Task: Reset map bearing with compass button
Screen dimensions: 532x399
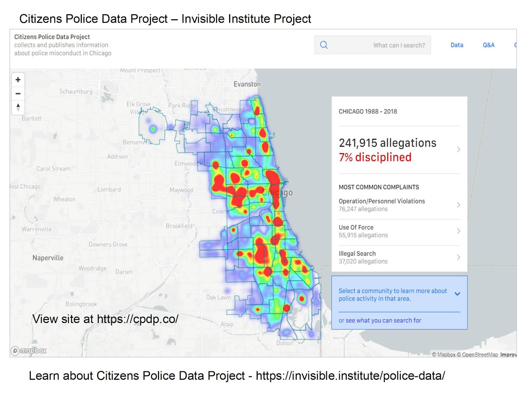Action: pyautogui.click(x=18, y=107)
